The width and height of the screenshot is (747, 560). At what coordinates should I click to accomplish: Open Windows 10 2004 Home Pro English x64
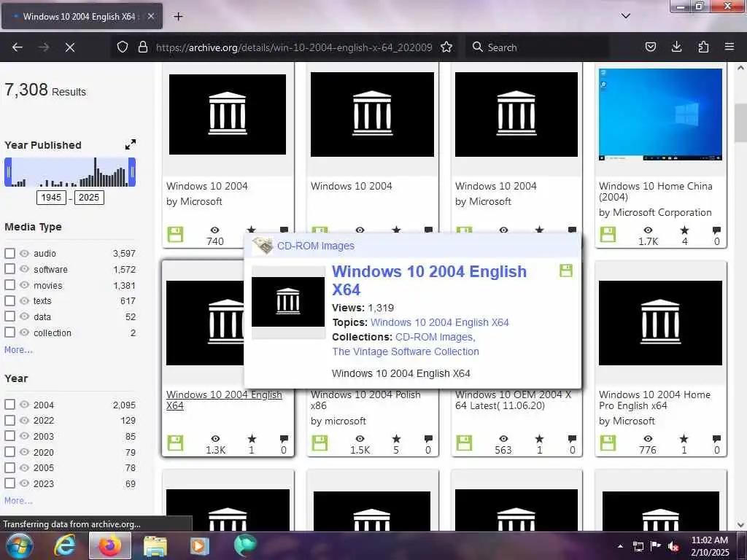coord(654,400)
